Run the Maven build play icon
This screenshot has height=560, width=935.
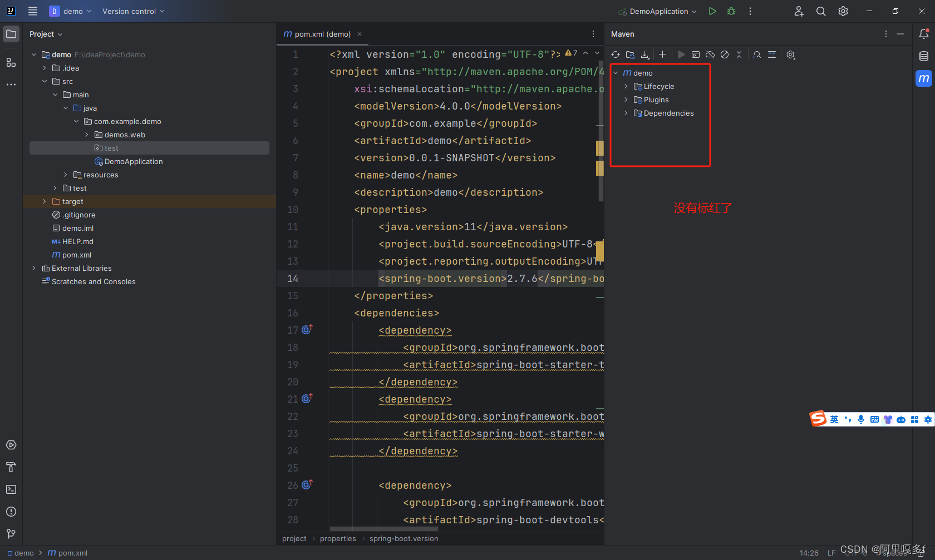pos(681,54)
